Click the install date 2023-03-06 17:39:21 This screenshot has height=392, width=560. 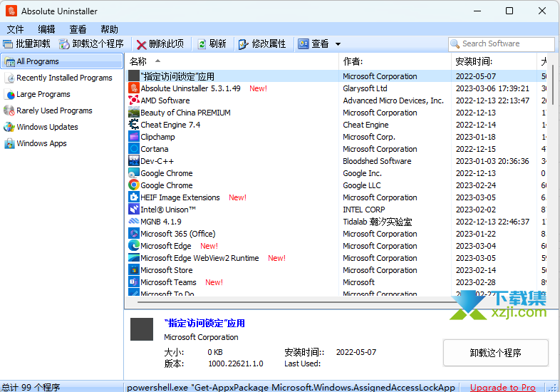pyautogui.click(x=492, y=88)
